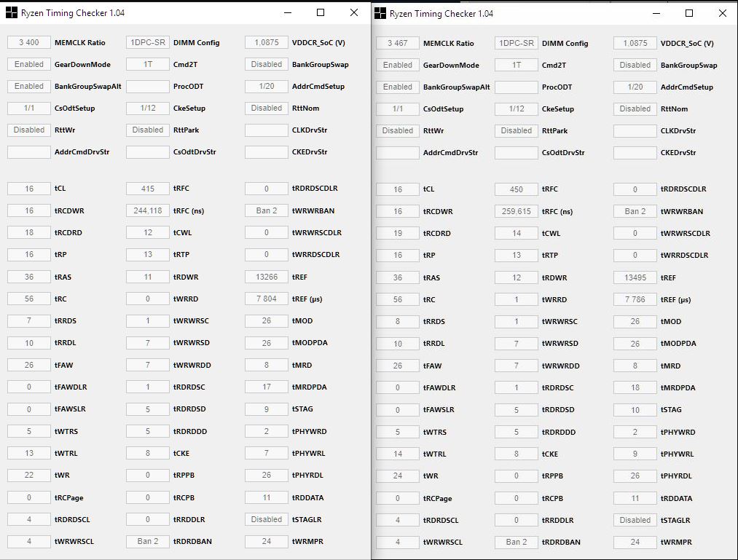Image resolution: width=738 pixels, height=560 pixels.
Task: Click the tWR value 22 in left window
Action: pos(28,476)
